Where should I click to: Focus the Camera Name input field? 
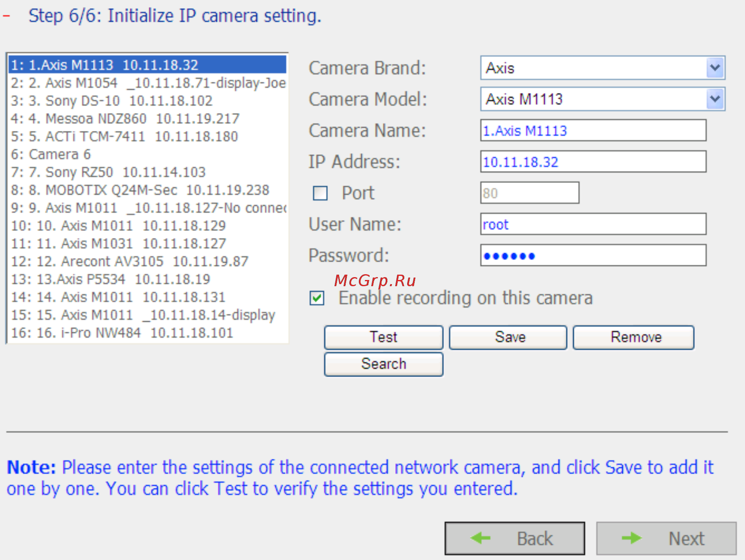(593, 131)
